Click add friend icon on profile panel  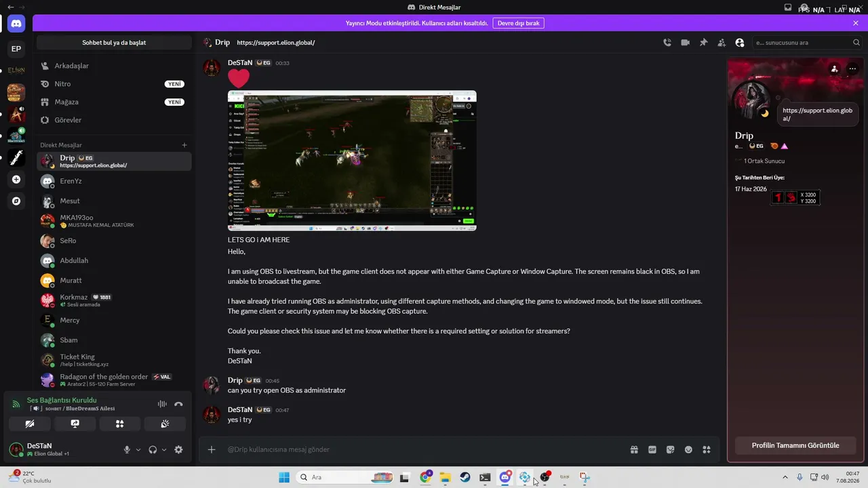(x=834, y=68)
